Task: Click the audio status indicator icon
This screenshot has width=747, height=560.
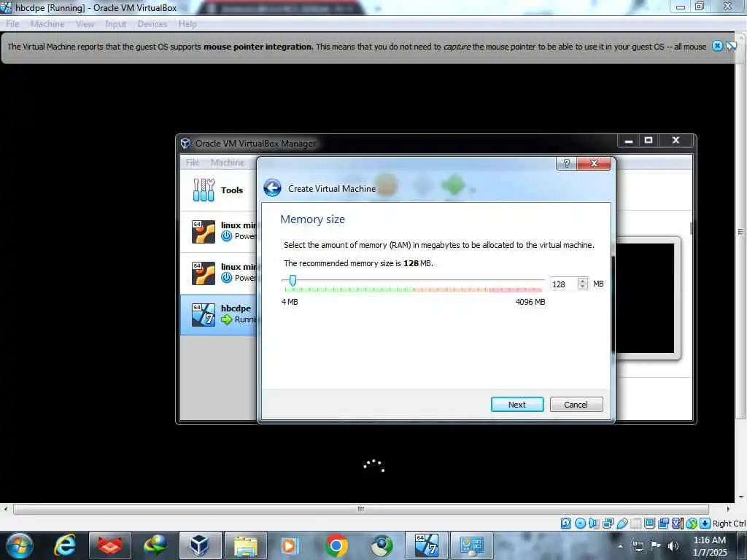Action: coord(594,524)
